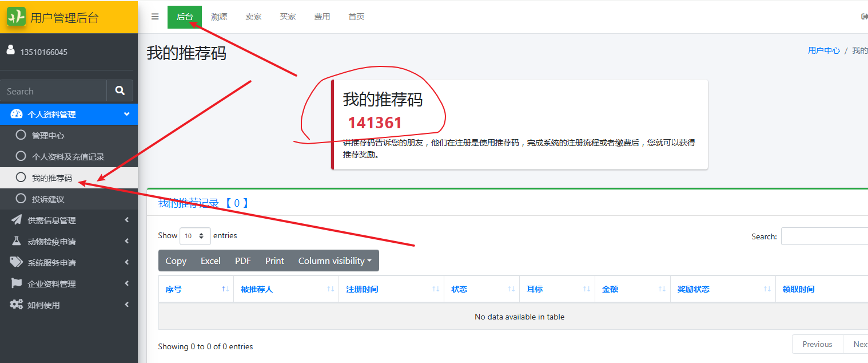The height and width of the screenshot is (363, 868).
Task: Click the sidebar search magnifier button
Action: pos(120,90)
